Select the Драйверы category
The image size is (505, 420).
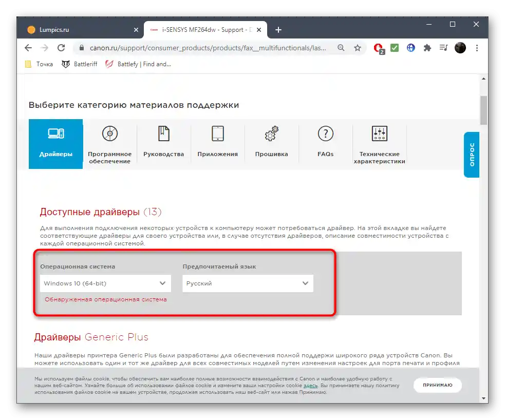click(x=55, y=144)
